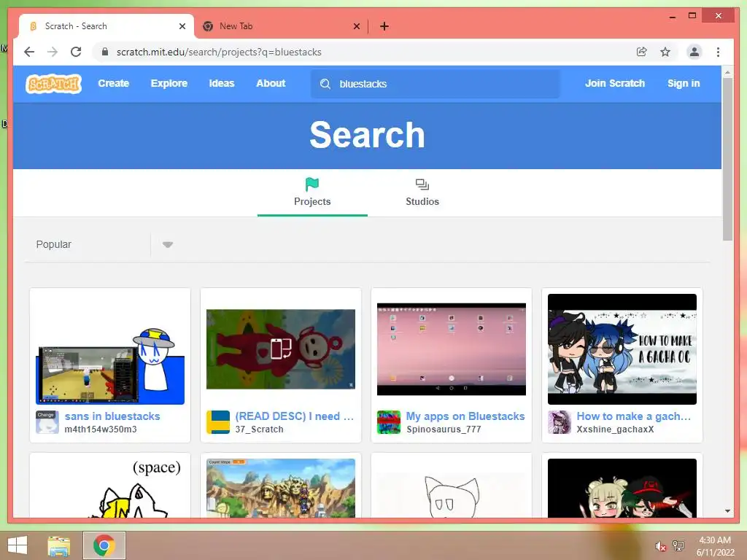747x560 pixels.
Task: Reload the page with refresh icon
Action: coord(76,52)
